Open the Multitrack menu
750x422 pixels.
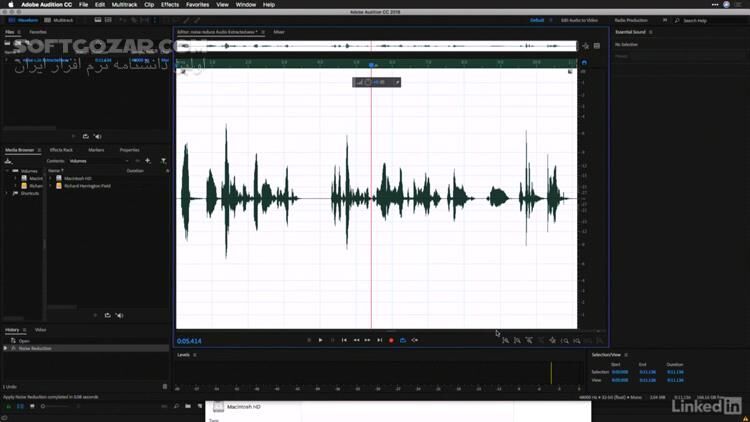[124, 4]
